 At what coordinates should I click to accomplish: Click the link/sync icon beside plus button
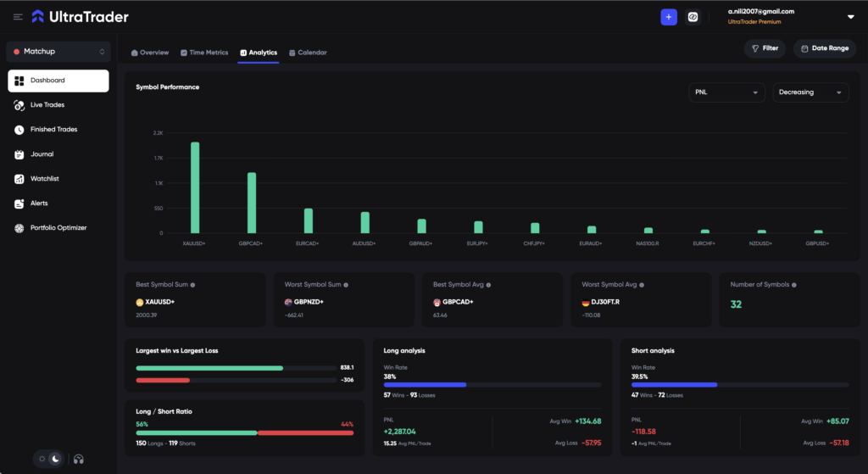tap(693, 17)
